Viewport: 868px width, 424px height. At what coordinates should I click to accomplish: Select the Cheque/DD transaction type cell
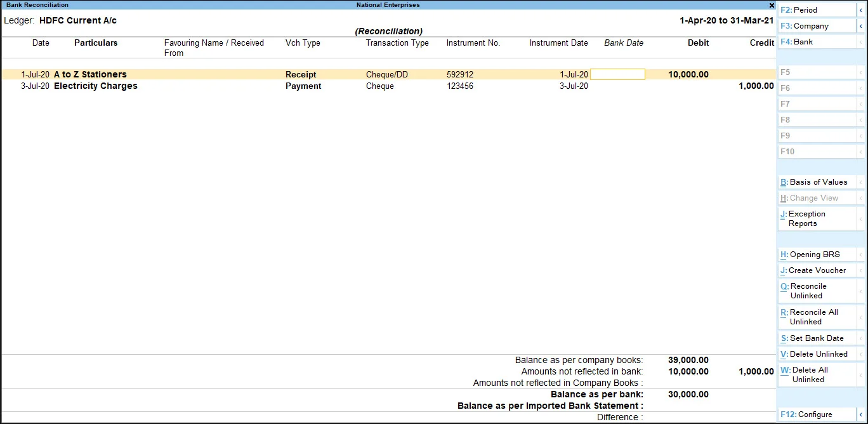[x=387, y=74]
